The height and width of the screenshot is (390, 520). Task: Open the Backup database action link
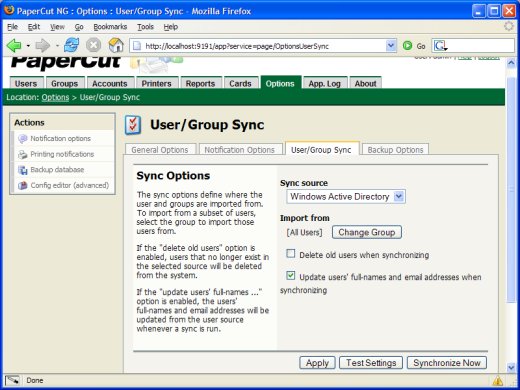pyautogui.click(x=57, y=170)
